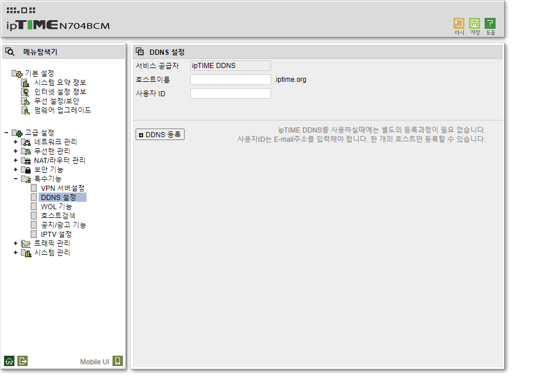Viewport: 540px width, 392px height.
Task: Click the 트래픽 관리 graph icon
Action: click(x=26, y=244)
